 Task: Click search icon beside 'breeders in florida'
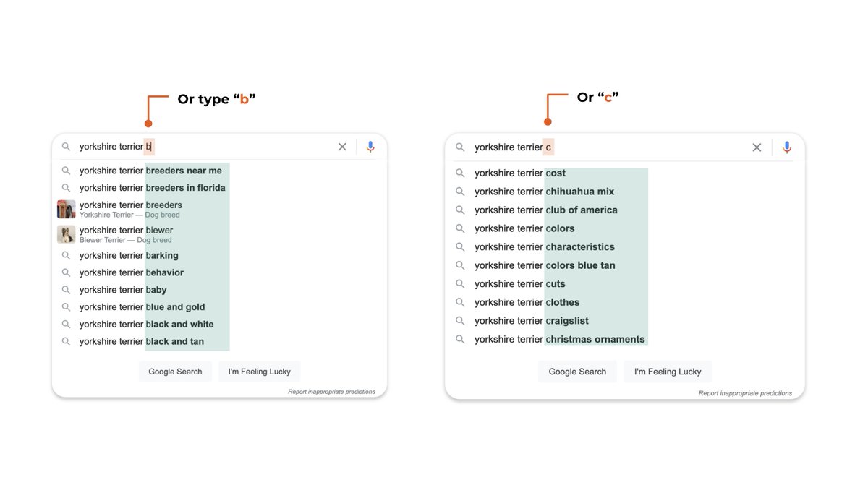click(x=66, y=188)
